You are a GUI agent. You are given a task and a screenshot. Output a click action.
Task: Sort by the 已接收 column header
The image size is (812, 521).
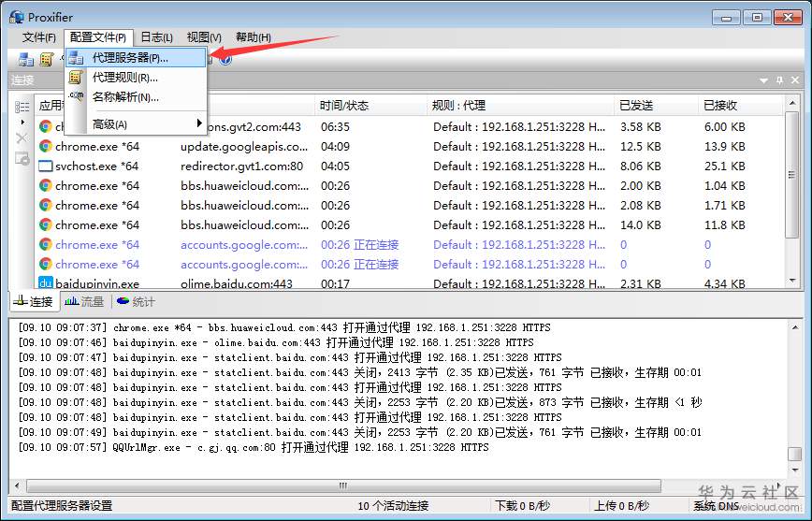(741, 106)
